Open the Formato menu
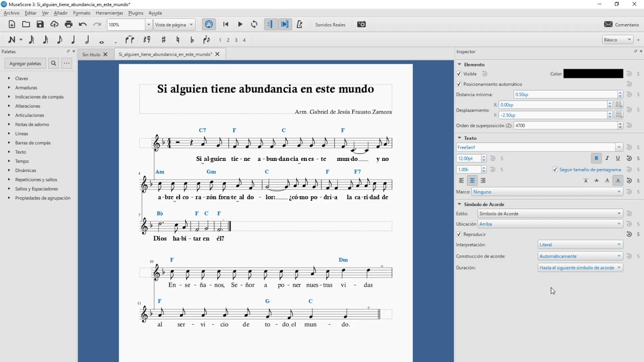Image resolution: width=644 pixels, height=362 pixels. pyautogui.click(x=82, y=13)
